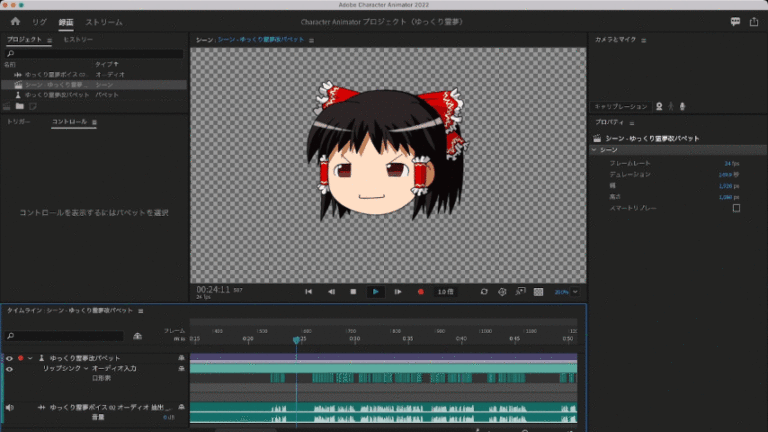Image resolution: width=768 pixels, height=432 pixels.
Task: Open the timeline panel menu icon
Action: click(x=141, y=311)
